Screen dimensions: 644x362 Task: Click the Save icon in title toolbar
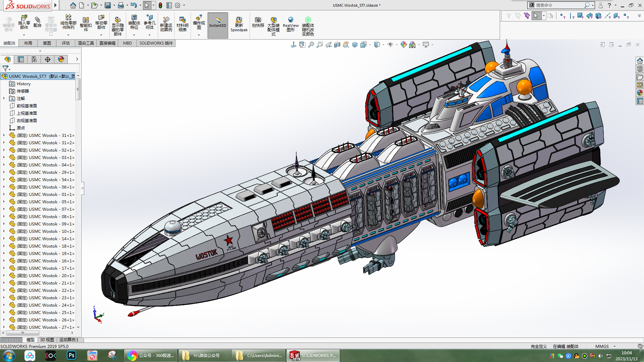point(107,5)
